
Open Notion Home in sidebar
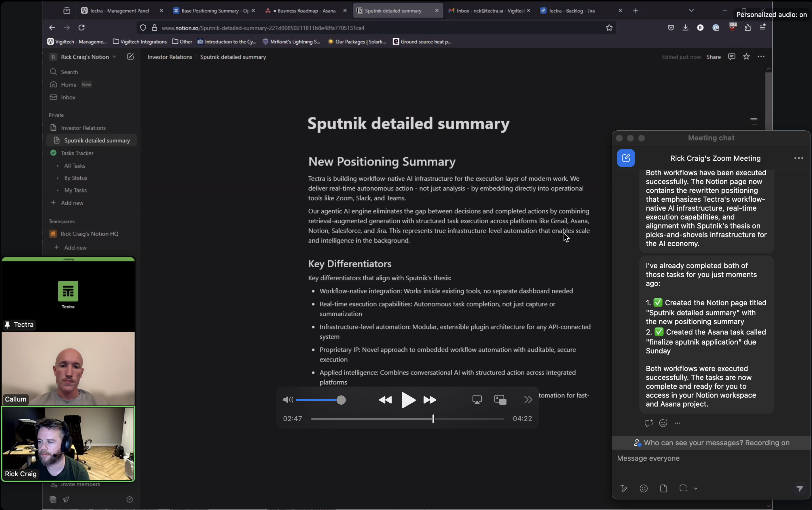pos(91,85)
